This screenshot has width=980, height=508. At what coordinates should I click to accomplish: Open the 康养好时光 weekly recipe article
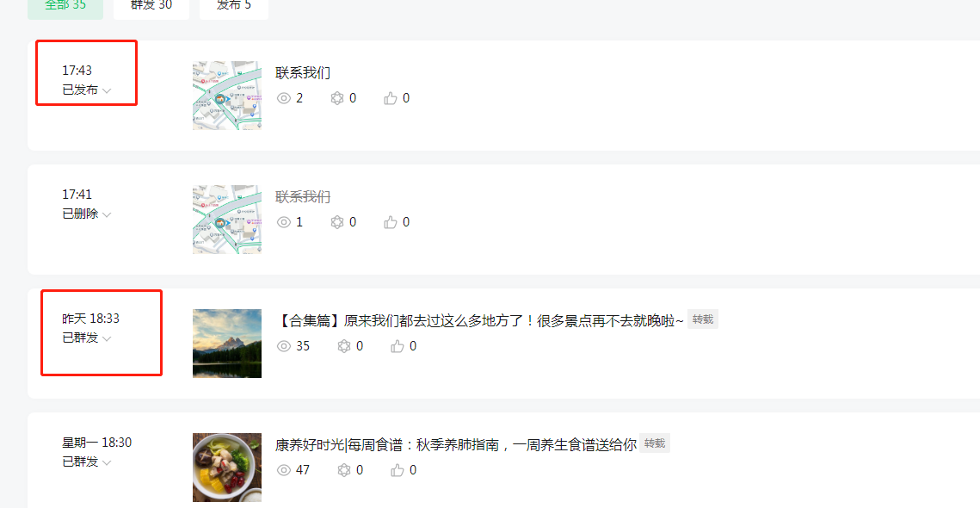click(456, 445)
